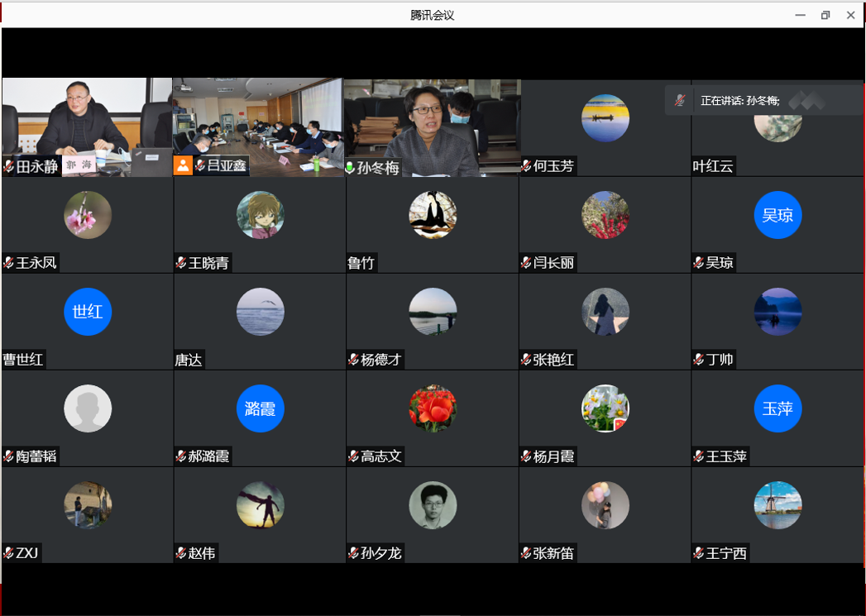Click the muted microphone icon beside 何玉芳

click(526, 167)
